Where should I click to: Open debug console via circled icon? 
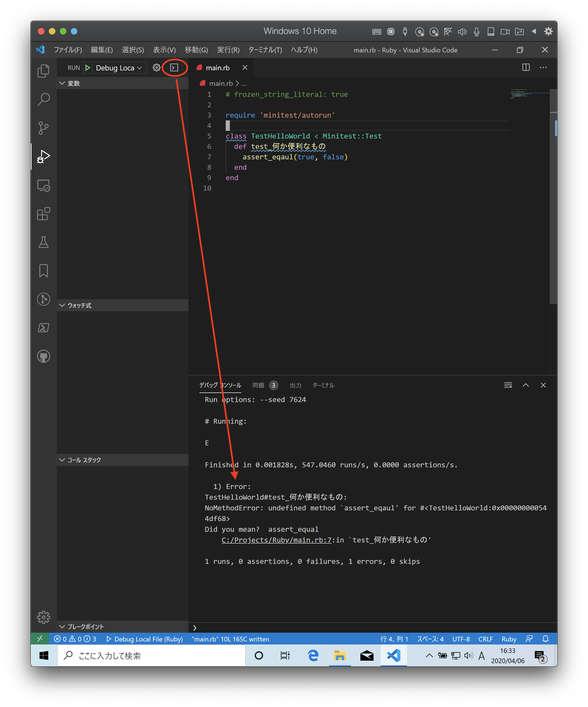pos(174,68)
